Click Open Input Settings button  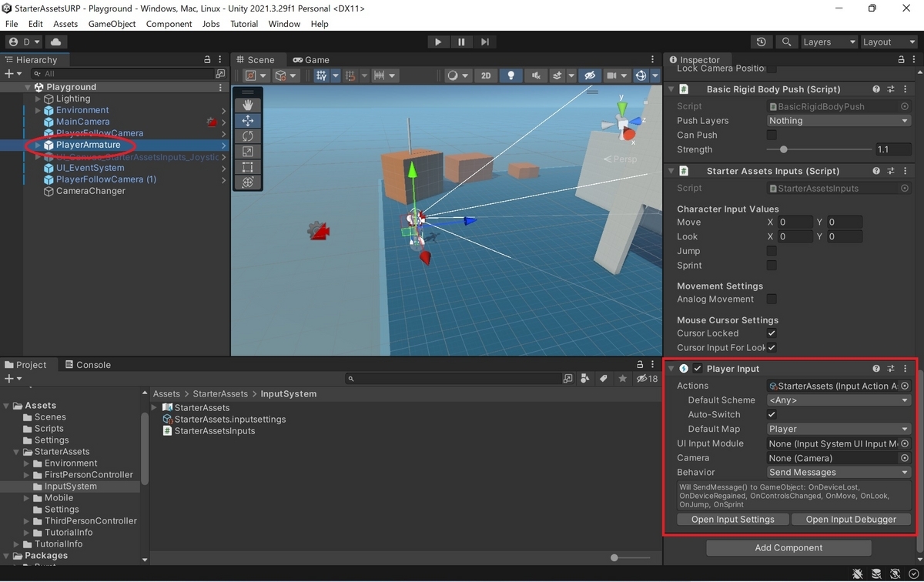click(733, 519)
